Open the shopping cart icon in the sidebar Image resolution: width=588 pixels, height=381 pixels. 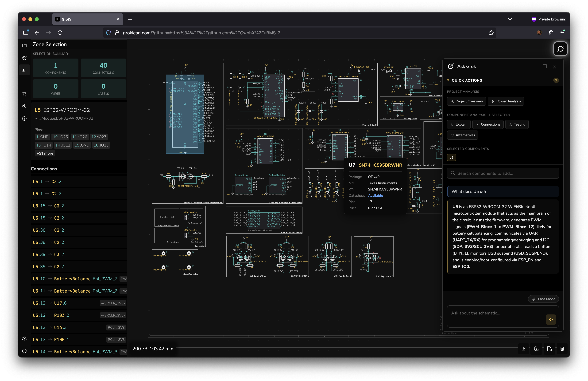pos(24,94)
